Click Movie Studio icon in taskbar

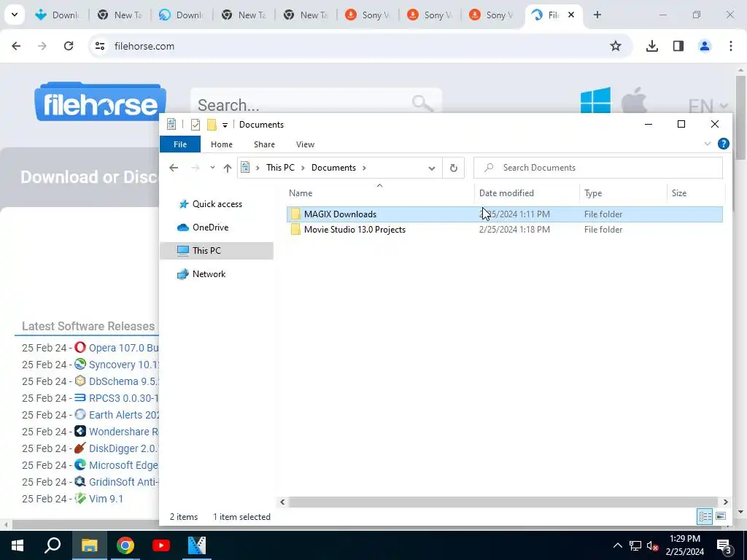(x=196, y=545)
